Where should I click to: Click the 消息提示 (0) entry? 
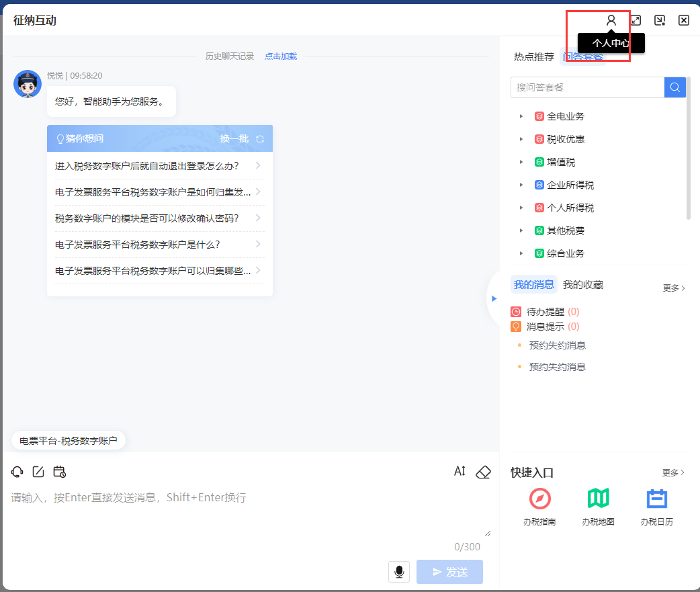click(545, 327)
